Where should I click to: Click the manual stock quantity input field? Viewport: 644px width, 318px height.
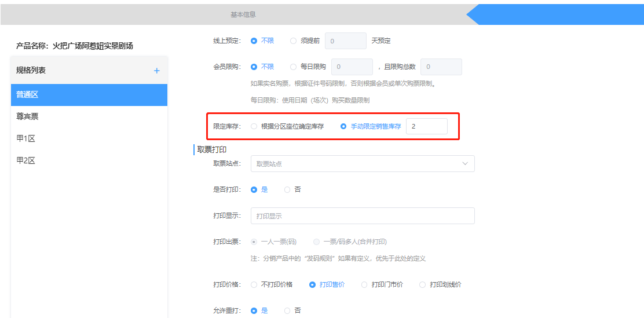point(426,126)
